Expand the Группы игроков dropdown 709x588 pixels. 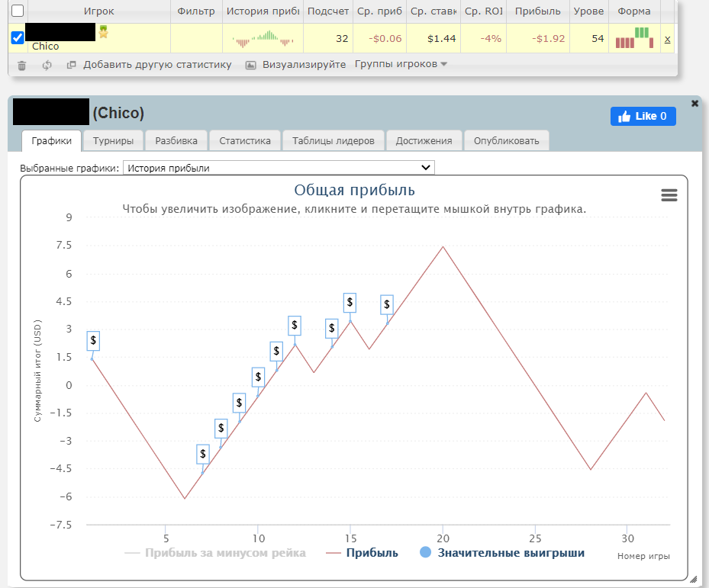click(x=401, y=64)
